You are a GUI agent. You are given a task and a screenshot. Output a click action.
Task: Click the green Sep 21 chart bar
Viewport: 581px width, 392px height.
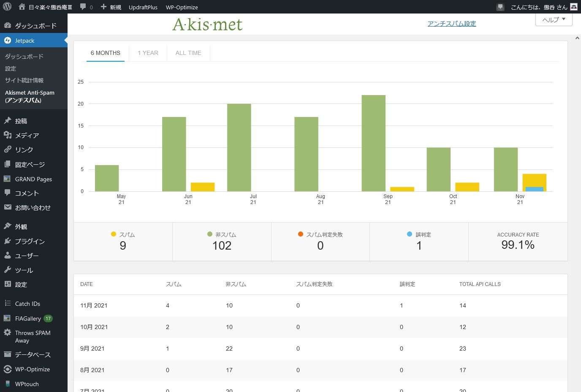(373, 143)
